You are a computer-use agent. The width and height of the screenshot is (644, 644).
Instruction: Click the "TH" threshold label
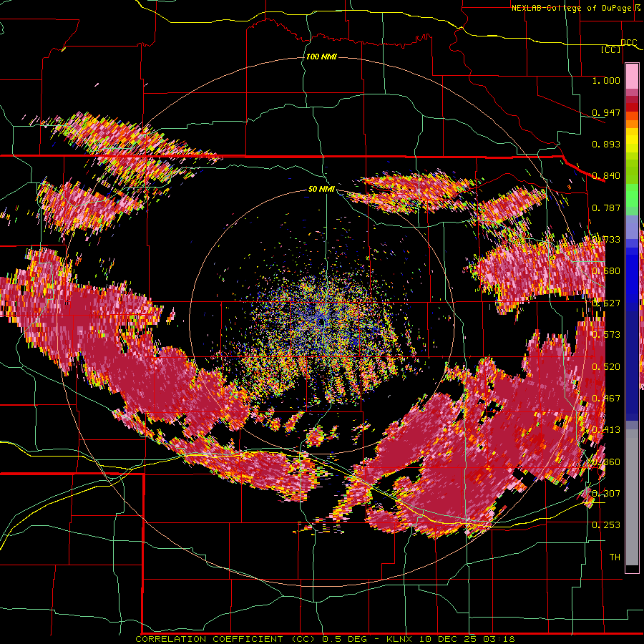tap(615, 557)
